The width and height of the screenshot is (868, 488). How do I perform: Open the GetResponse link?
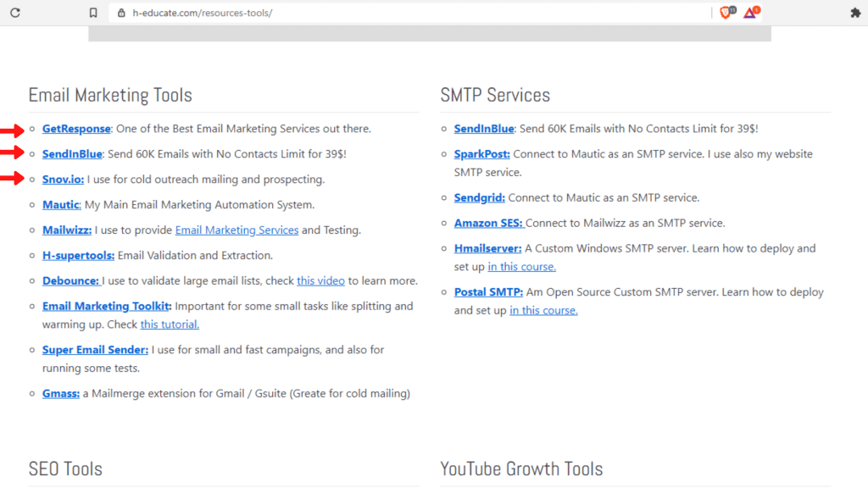click(x=76, y=129)
